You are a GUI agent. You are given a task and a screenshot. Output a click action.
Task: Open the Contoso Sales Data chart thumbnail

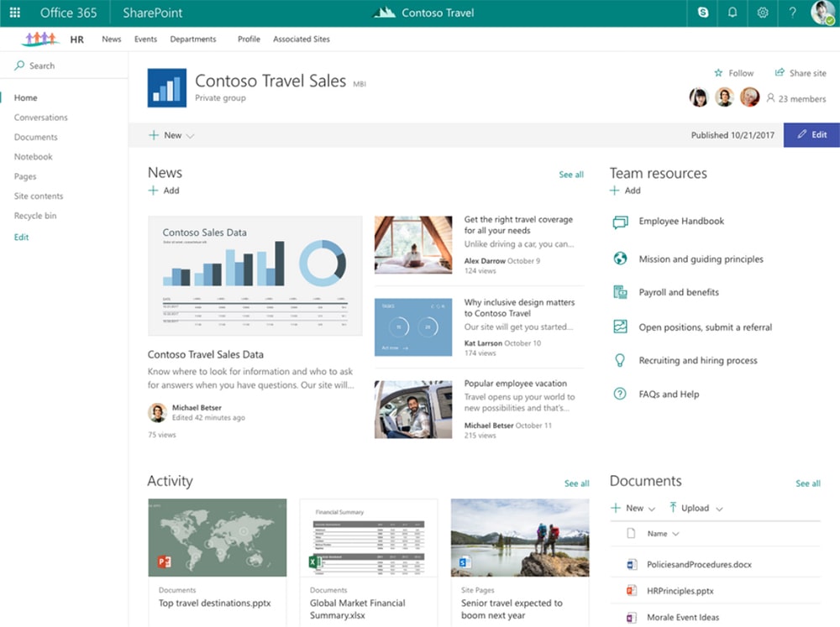[x=255, y=276]
